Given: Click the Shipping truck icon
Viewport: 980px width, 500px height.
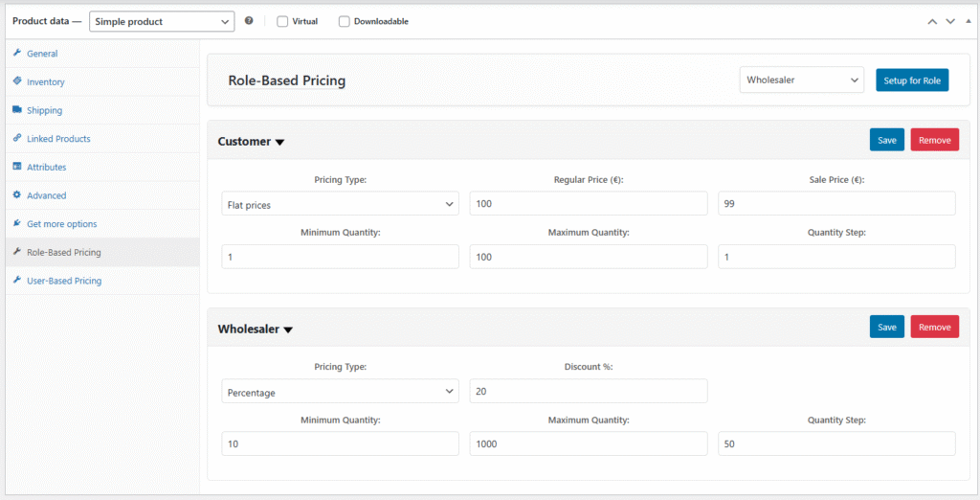Looking at the screenshot, I should click(17, 110).
